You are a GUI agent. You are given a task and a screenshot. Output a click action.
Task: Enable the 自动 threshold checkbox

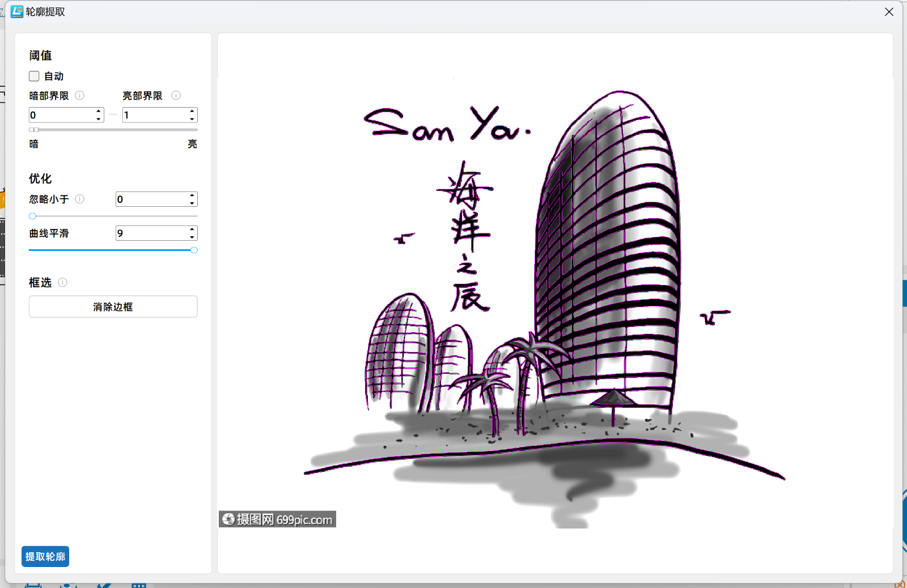[35, 76]
